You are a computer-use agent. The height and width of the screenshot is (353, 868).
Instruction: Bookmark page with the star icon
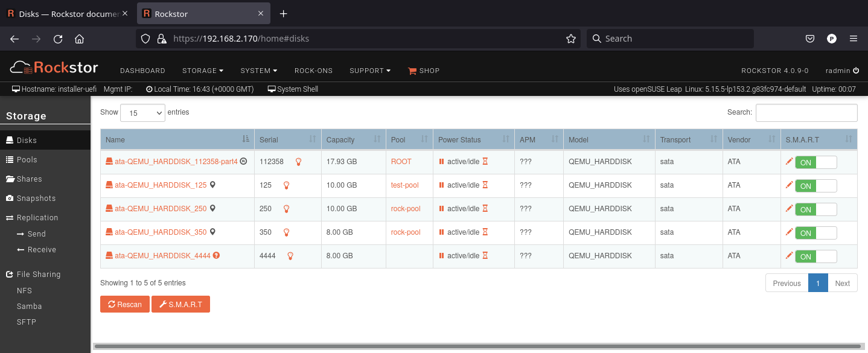[570, 39]
